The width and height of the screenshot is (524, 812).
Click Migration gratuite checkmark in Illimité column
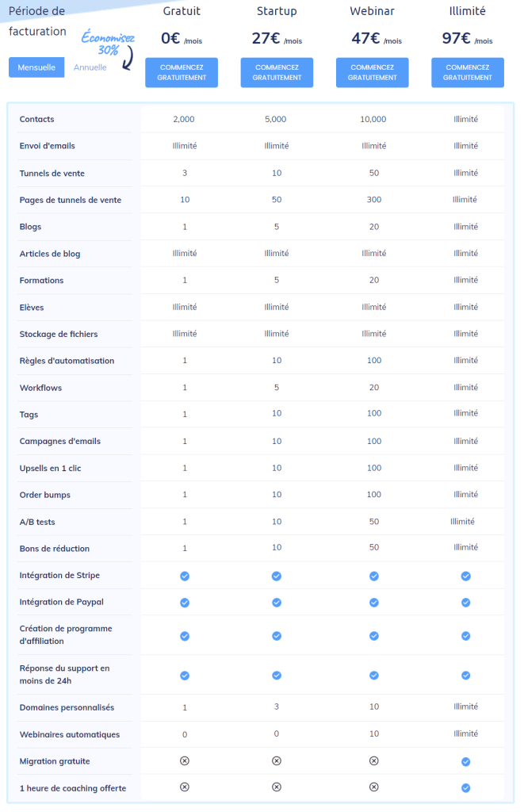[x=466, y=761]
